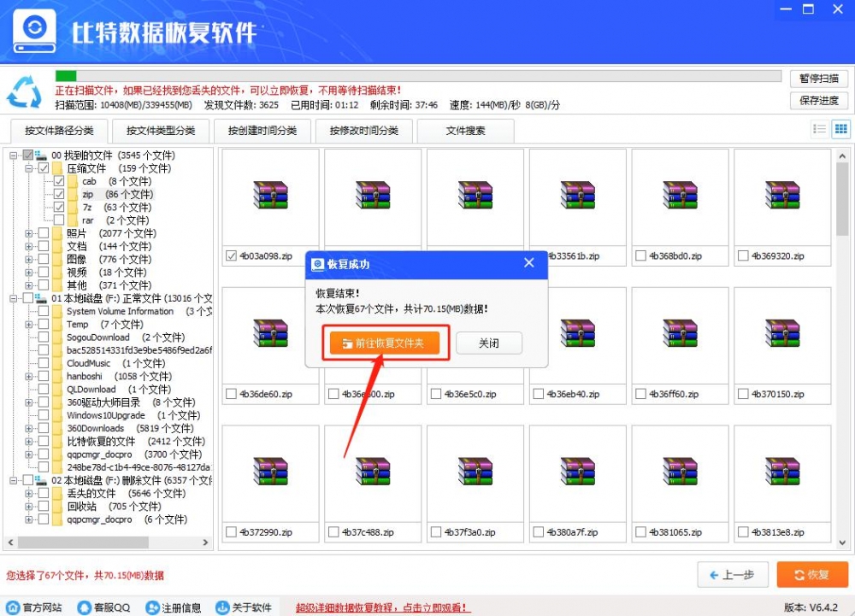The width and height of the screenshot is (855, 616).
Task: Click the 客服QQ penguin icon
Action: [84, 607]
